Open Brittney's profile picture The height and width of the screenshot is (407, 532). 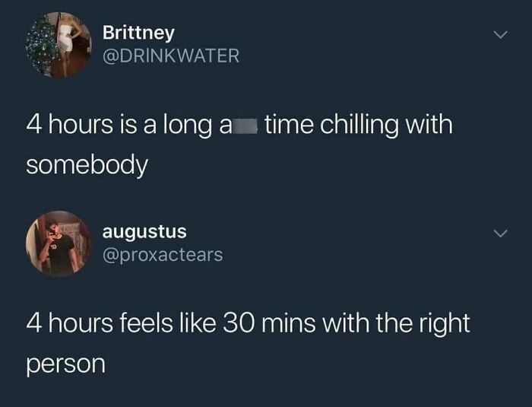(59, 45)
